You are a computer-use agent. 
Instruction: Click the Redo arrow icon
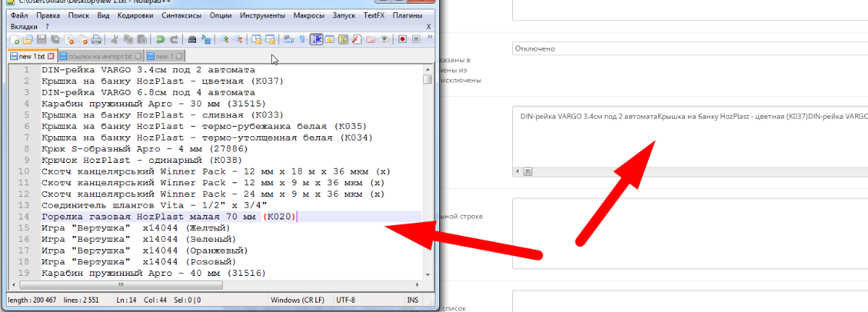coord(174,39)
